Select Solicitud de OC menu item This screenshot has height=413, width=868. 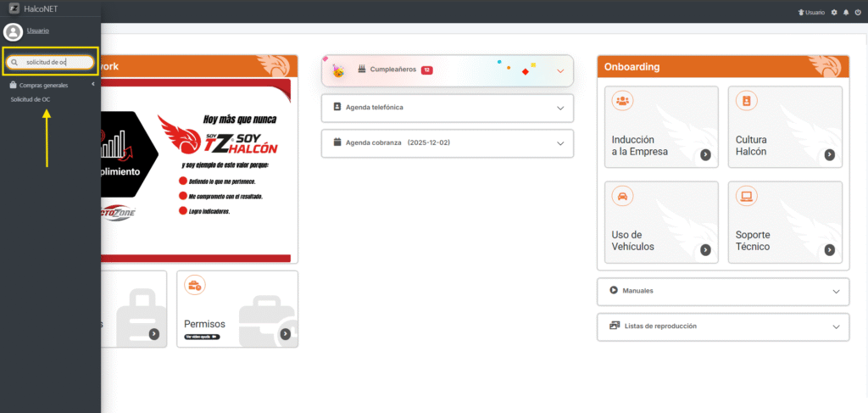(x=30, y=99)
